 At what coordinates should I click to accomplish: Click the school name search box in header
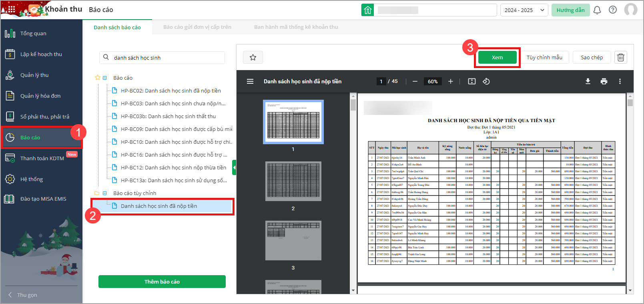coord(435,10)
